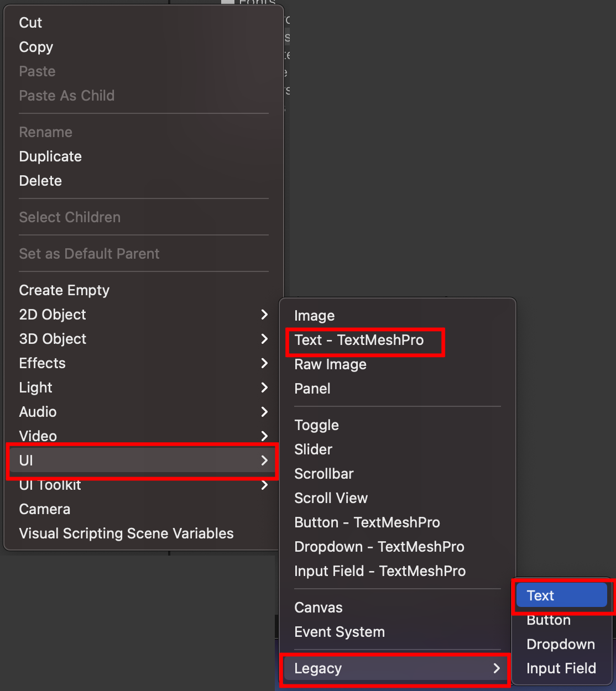Select Cut from the context menu
Image resolution: width=616 pixels, height=691 pixels.
(x=30, y=23)
